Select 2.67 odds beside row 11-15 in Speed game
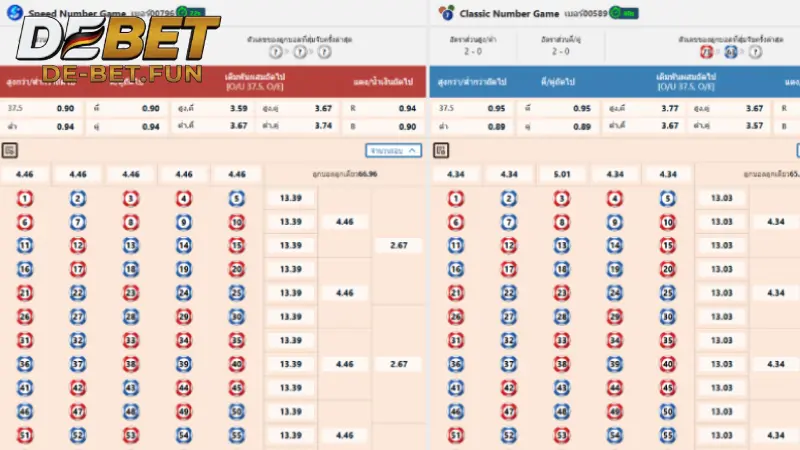Screen dimensions: 800x450 point(398,245)
